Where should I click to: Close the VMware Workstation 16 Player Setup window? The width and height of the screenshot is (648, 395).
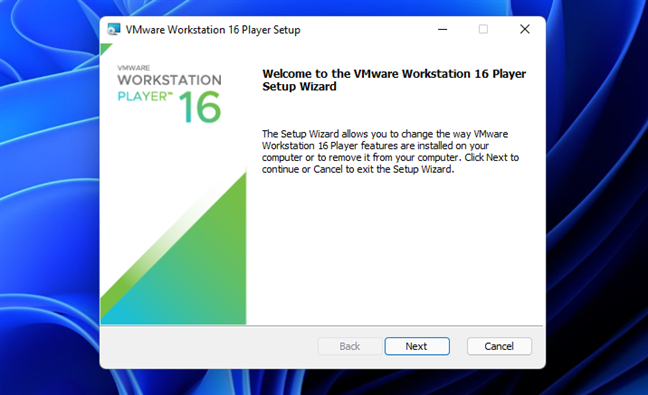point(525,29)
